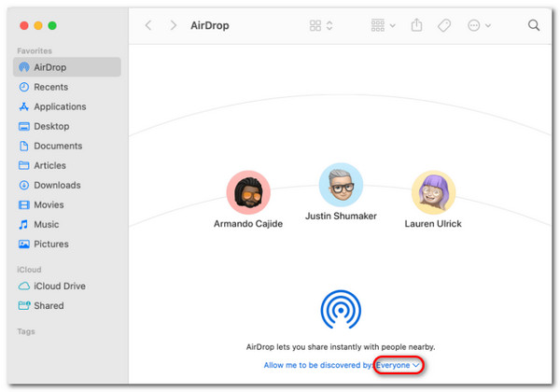Open Finder search magnifier
The width and height of the screenshot is (560, 392).
534,25
